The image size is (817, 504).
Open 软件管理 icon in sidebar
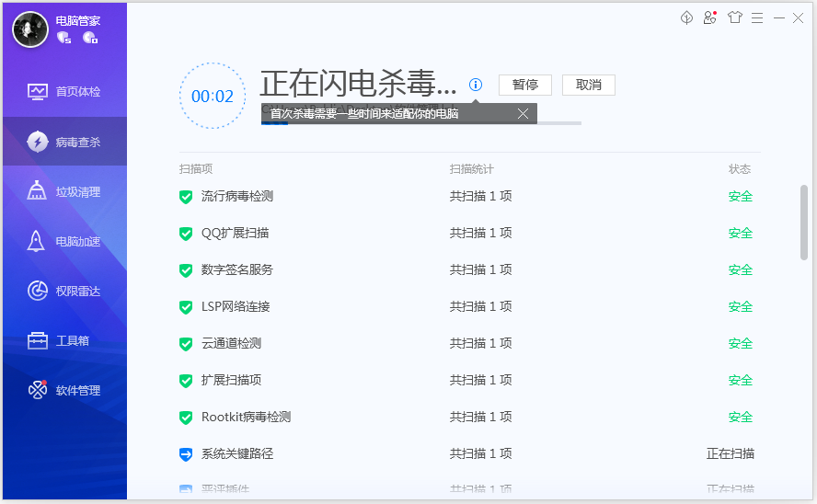tap(38, 389)
